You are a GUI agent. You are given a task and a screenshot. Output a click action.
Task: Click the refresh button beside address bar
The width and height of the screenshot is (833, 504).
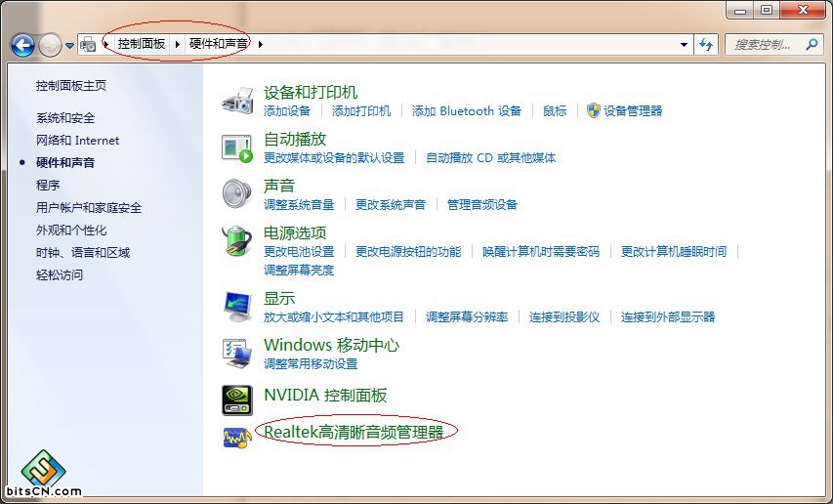point(705,45)
